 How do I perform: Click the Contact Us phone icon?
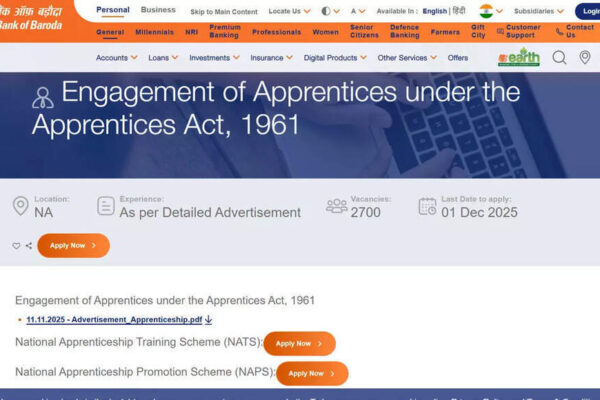point(560,31)
